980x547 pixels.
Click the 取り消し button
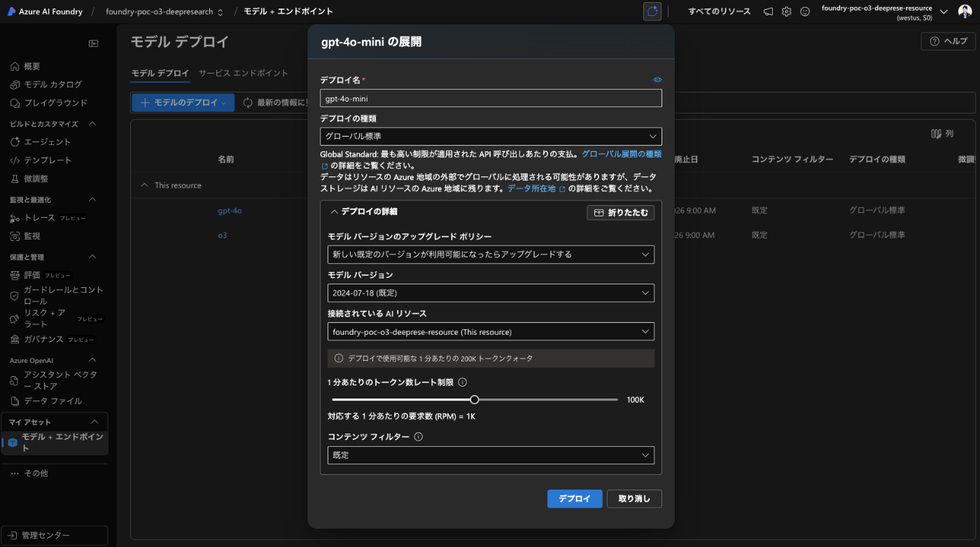634,499
